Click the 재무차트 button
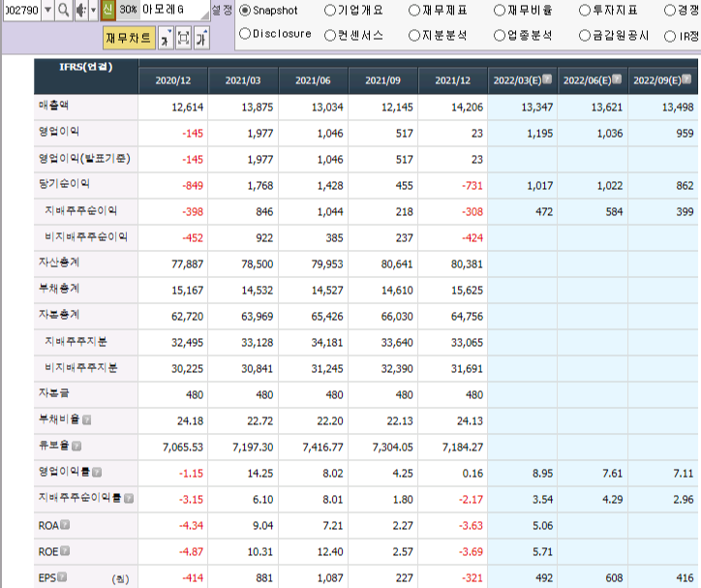Viewport: 701px width, 588px height. (129, 39)
